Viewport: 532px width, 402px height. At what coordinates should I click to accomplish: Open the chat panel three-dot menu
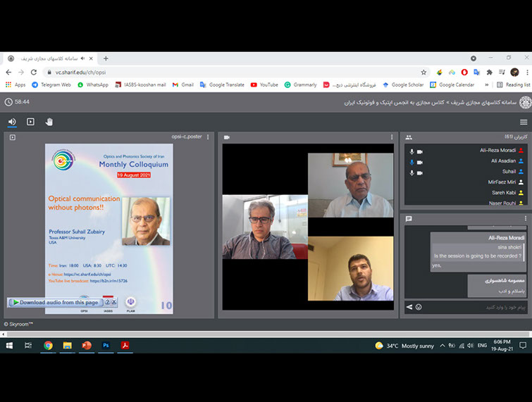(x=525, y=218)
